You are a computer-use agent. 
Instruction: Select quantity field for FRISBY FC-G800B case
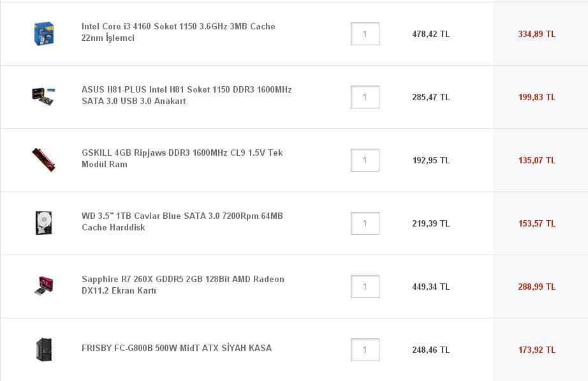pyautogui.click(x=365, y=350)
